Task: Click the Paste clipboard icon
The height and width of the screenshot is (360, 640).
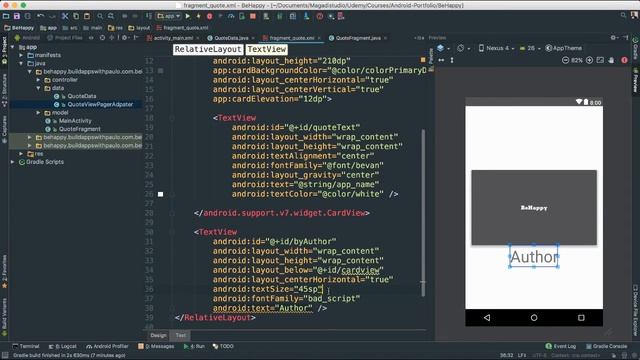Action: (x=87, y=16)
